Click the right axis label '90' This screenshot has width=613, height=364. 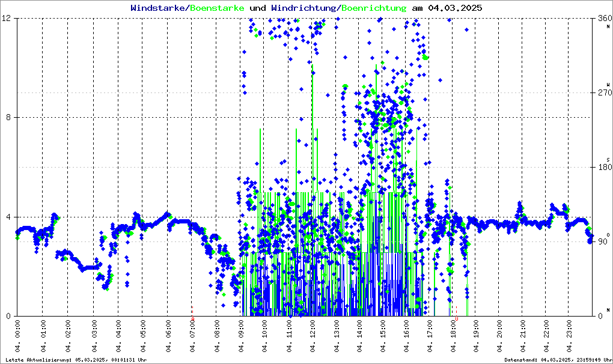(604, 242)
